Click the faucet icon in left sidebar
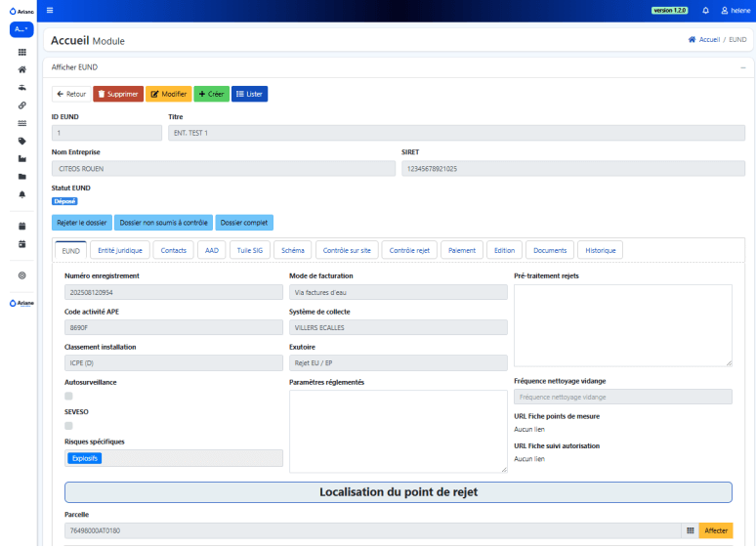 click(21, 87)
